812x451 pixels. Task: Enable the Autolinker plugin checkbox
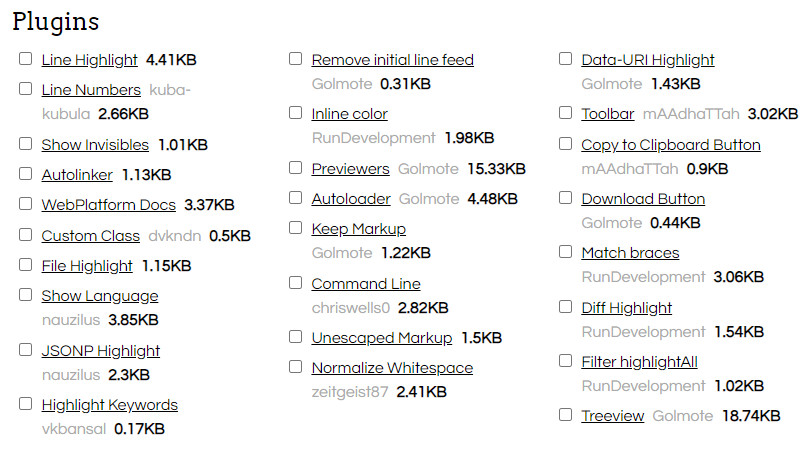26,174
